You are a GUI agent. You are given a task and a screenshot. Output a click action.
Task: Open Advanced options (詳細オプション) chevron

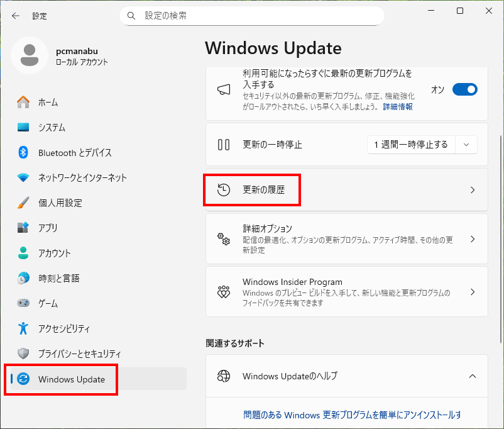(473, 239)
